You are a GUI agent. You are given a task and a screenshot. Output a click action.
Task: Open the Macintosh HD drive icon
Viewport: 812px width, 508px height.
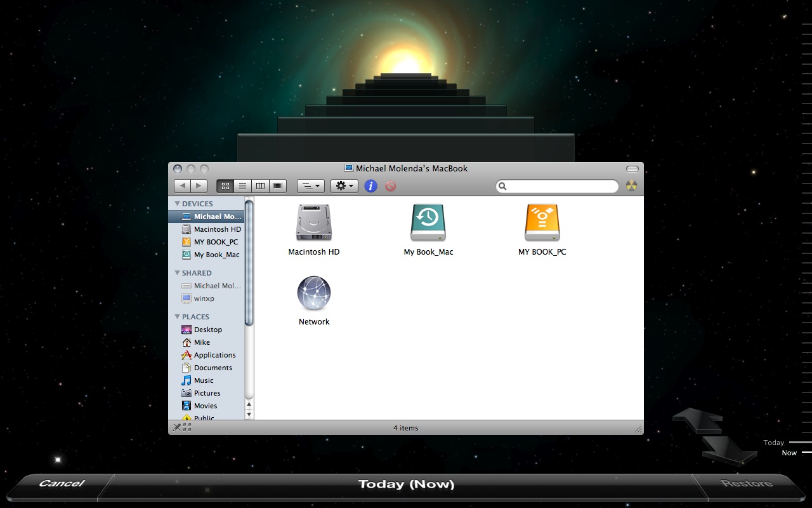(314, 222)
